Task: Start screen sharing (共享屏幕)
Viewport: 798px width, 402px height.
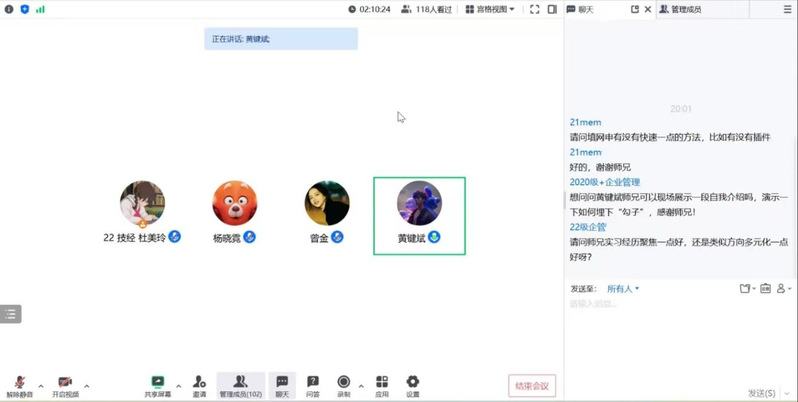Action: coord(157,385)
